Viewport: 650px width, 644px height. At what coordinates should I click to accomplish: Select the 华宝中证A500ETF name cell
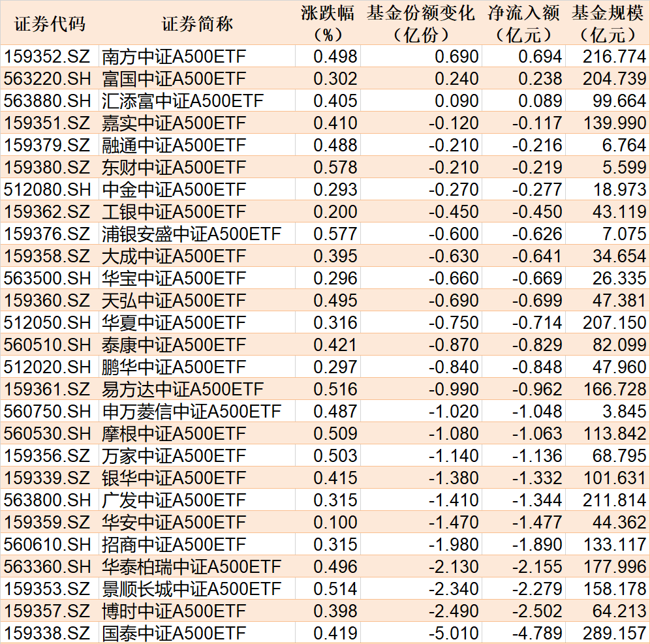click(x=197, y=278)
